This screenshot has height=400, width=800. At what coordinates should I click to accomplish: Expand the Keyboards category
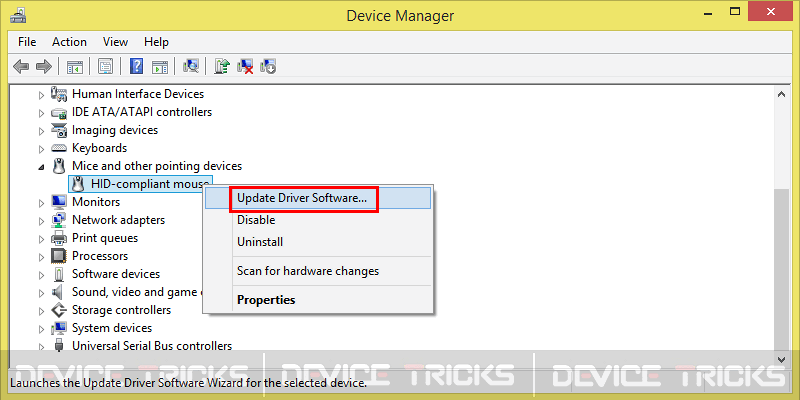[42, 148]
